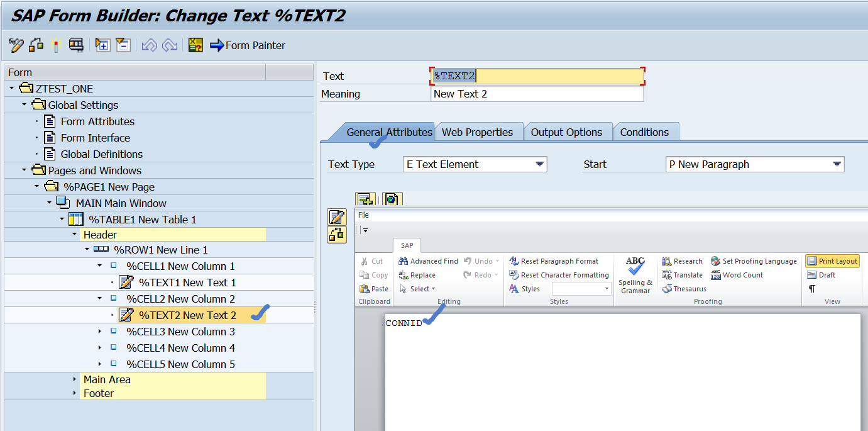Expand the Main Area node
Screen dimensions: 868x431
pos(75,379)
